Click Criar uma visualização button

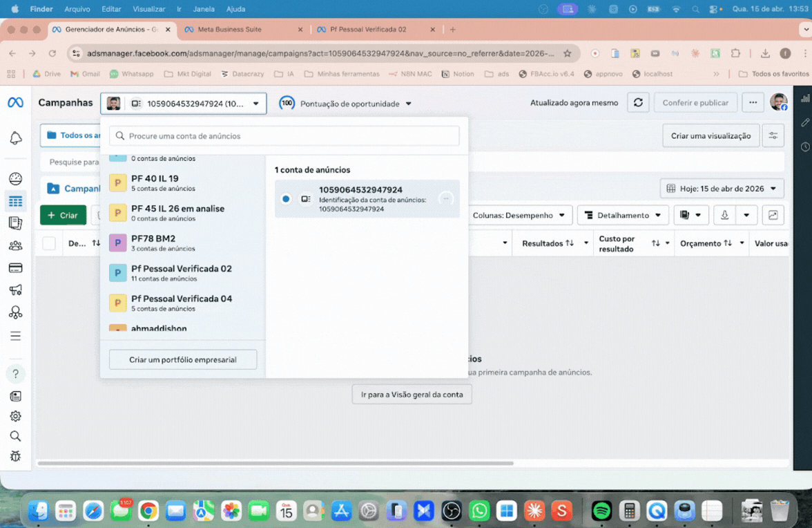click(x=710, y=135)
